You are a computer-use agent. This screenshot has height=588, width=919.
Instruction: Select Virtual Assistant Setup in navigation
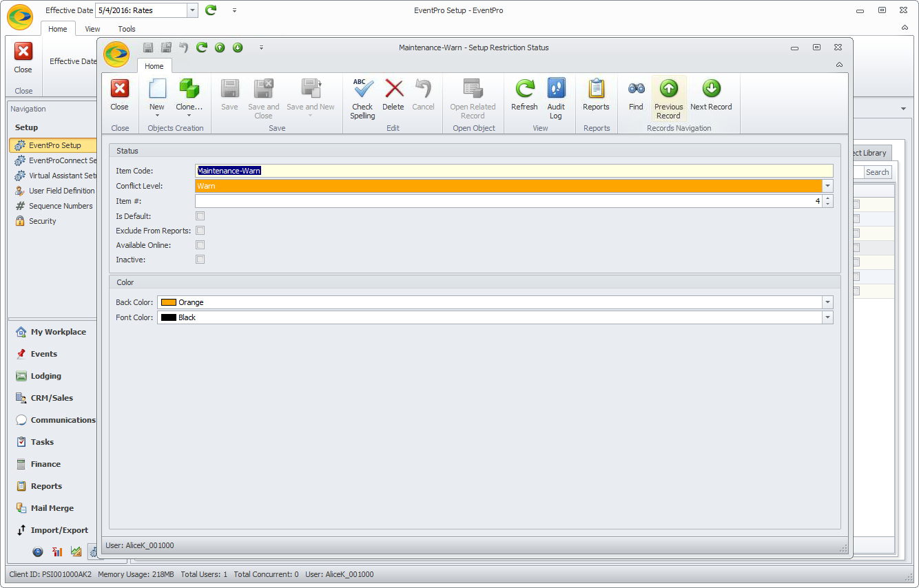click(x=54, y=176)
